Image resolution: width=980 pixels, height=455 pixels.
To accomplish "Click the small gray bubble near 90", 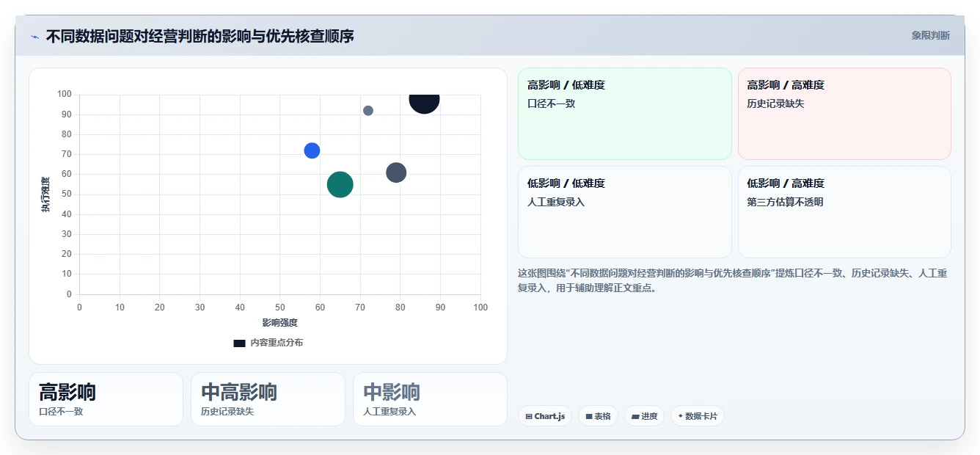I will click(368, 111).
